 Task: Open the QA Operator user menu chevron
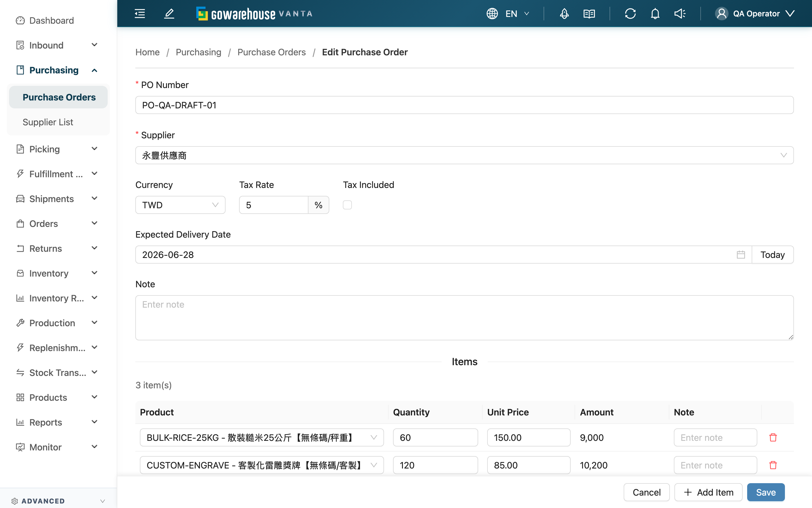(790, 14)
